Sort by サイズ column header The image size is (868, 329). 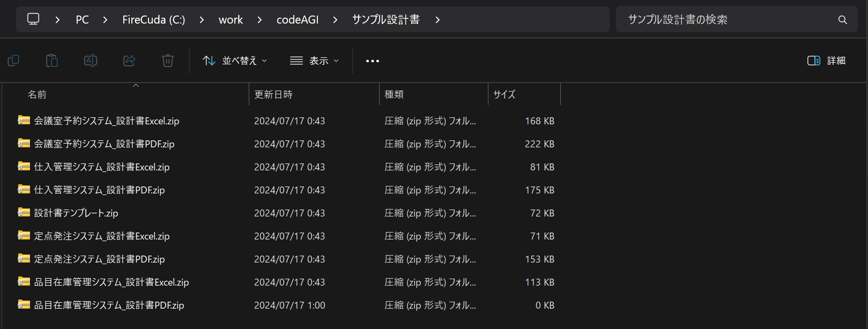click(x=505, y=94)
